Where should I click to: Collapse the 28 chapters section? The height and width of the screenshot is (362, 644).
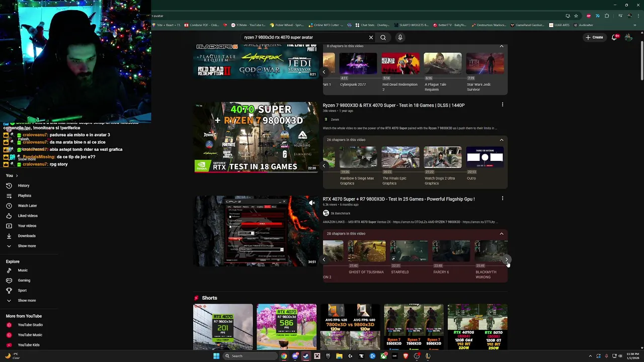coord(501,234)
